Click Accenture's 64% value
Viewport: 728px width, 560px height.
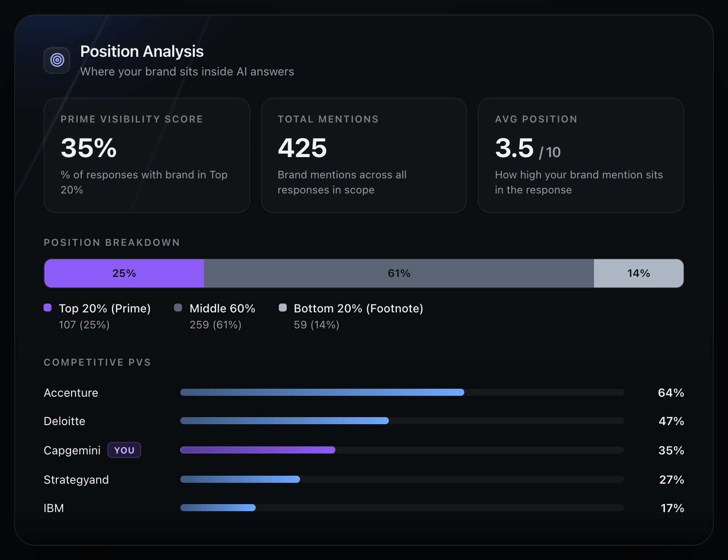[671, 393]
